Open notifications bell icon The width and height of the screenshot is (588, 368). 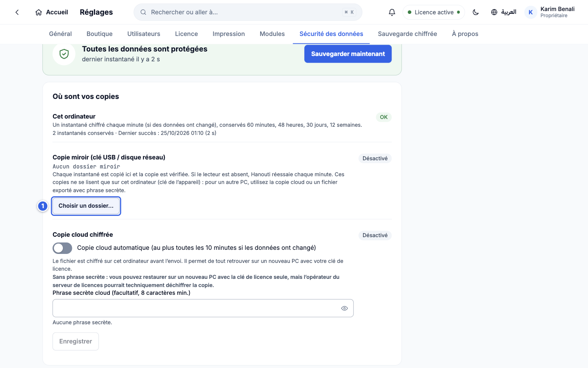(x=392, y=12)
